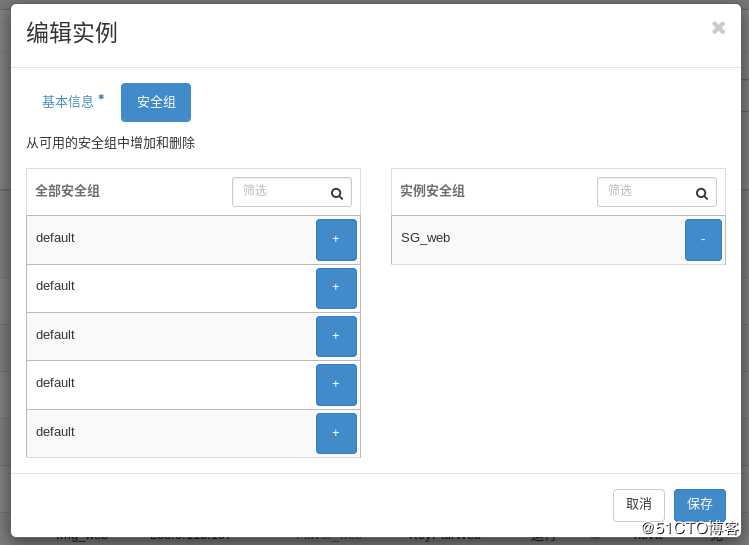Add the third default group with plus

pyautogui.click(x=336, y=336)
